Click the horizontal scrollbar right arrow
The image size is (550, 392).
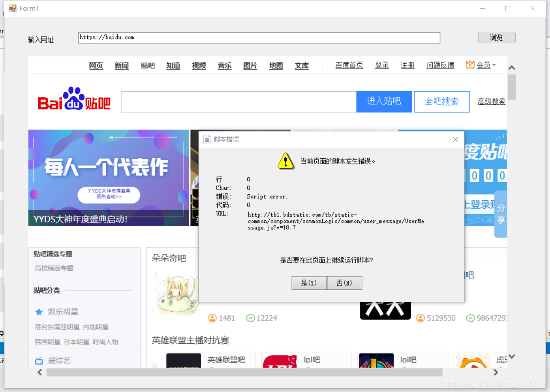496,372
